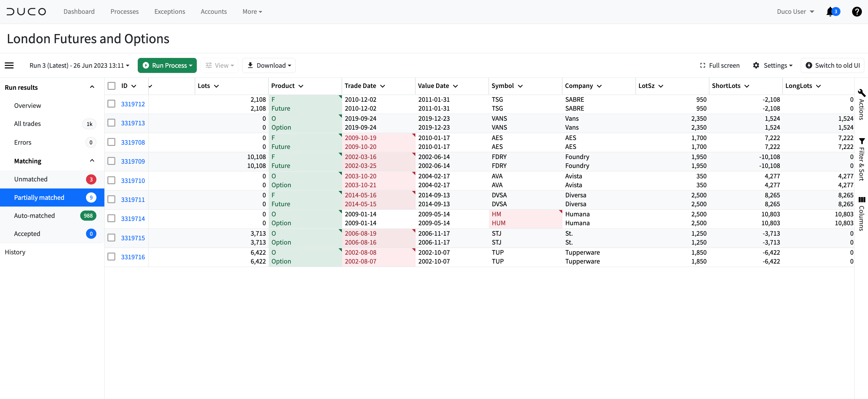Check the box for trade 3319712

[x=111, y=104]
